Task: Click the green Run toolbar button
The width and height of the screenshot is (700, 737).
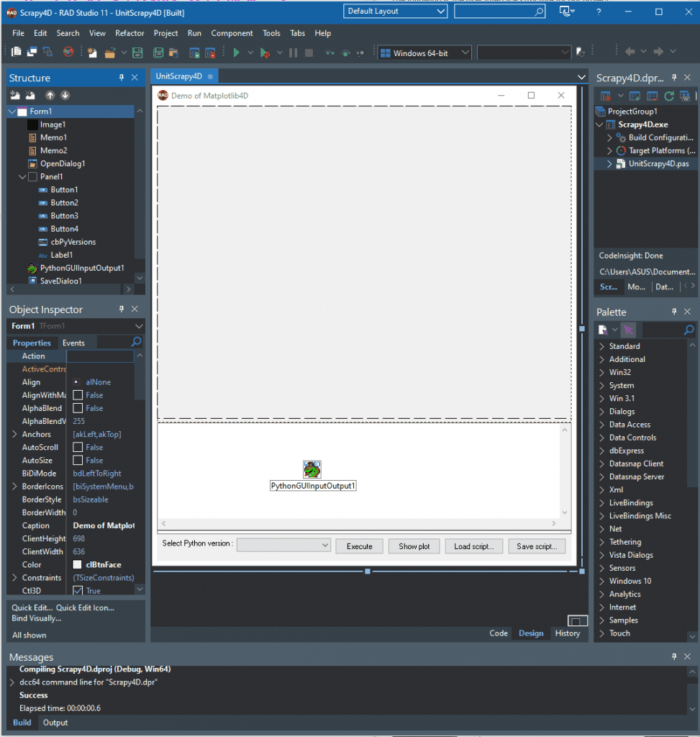Action: [x=237, y=53]
